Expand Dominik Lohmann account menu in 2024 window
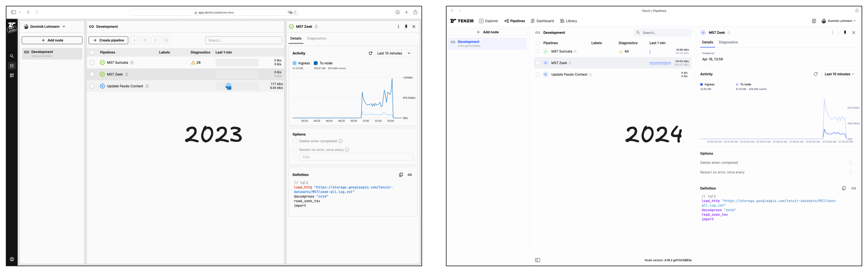 [x=838, y=21]
